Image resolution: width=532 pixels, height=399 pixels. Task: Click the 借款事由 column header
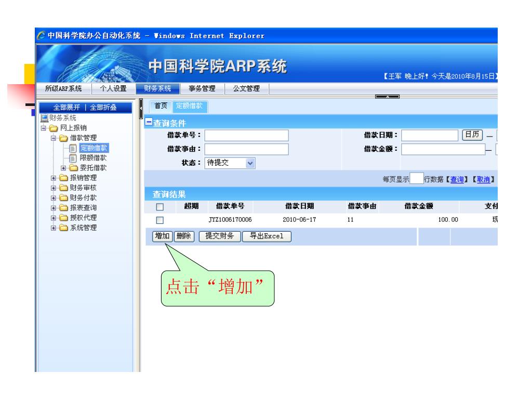coord(362,206)
